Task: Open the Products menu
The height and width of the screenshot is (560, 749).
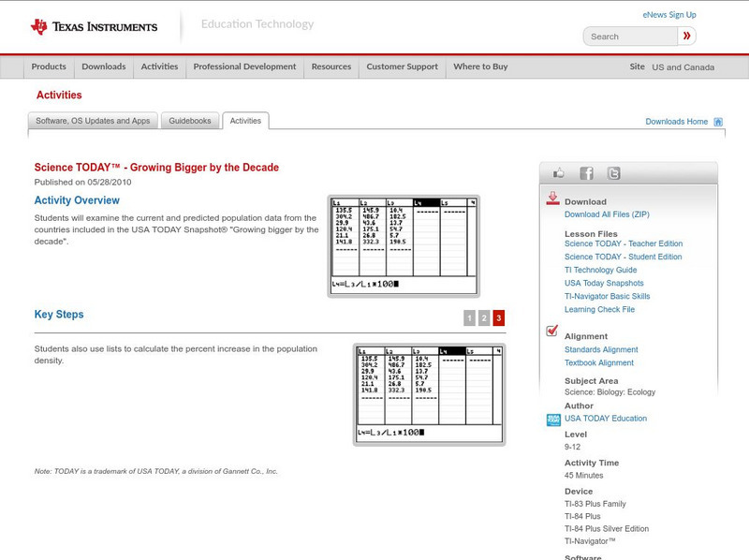Action: (49, 66)
